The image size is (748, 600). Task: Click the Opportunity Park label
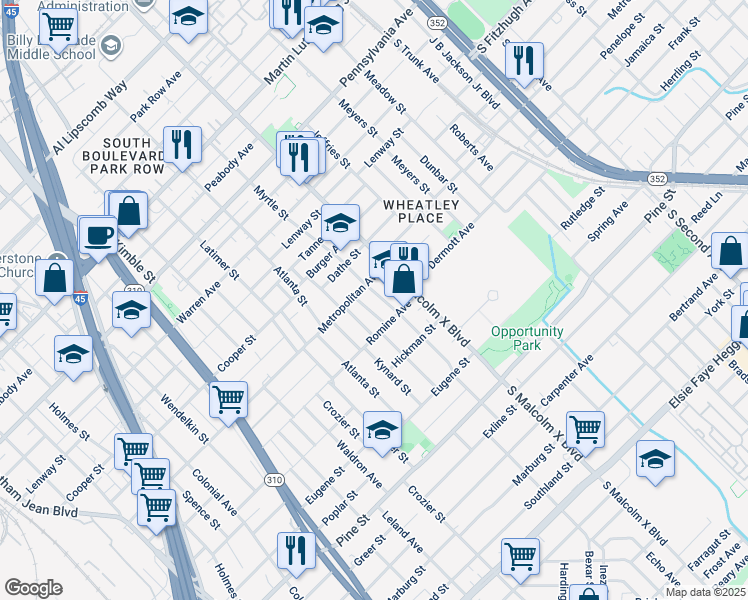pos(527,338)
